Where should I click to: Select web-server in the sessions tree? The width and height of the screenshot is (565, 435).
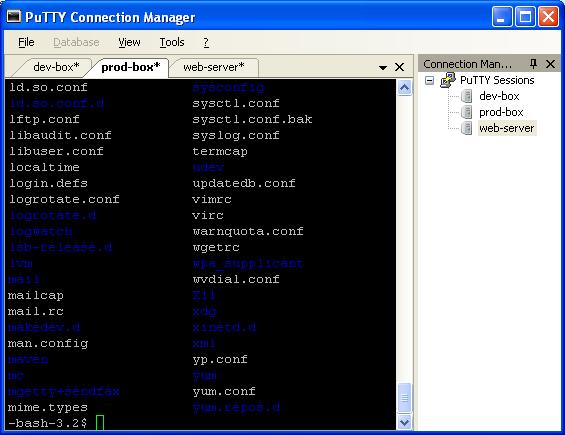[x=506, y=128]
